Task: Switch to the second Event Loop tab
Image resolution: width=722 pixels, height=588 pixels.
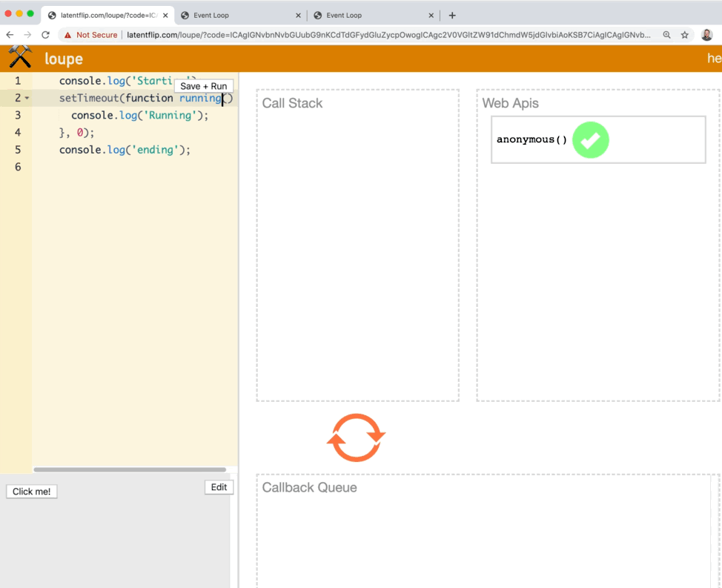Action: (211, 15)
